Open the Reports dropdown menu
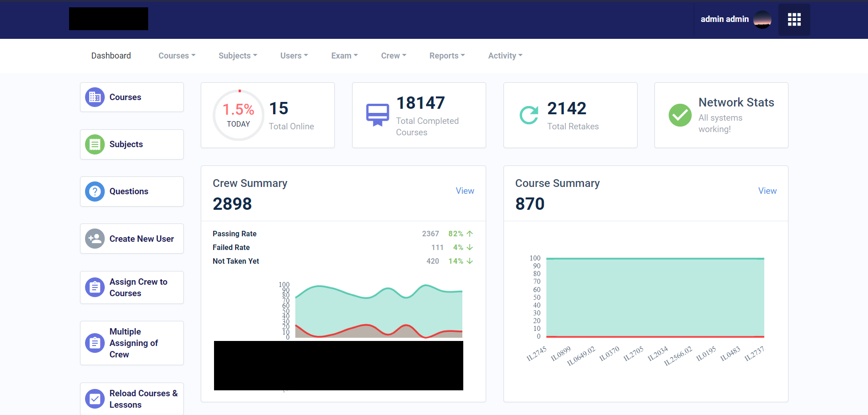The width and height of the screenshot is (868, 415). pyautogui.click(x=446, y=56)
